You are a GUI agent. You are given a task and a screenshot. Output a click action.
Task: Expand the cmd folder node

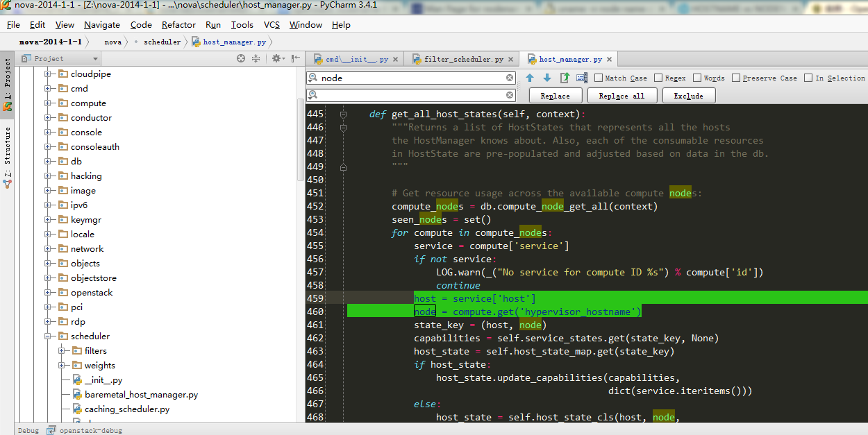point(48,89)
